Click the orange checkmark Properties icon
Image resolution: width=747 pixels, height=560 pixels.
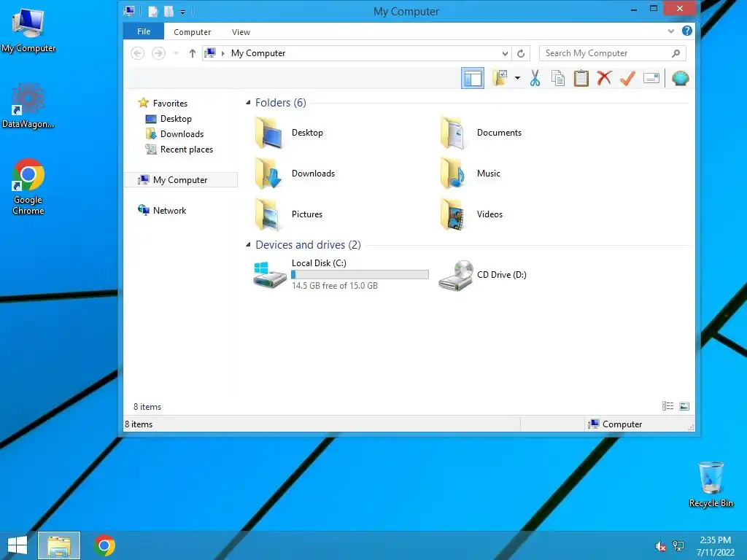[628, 78]
